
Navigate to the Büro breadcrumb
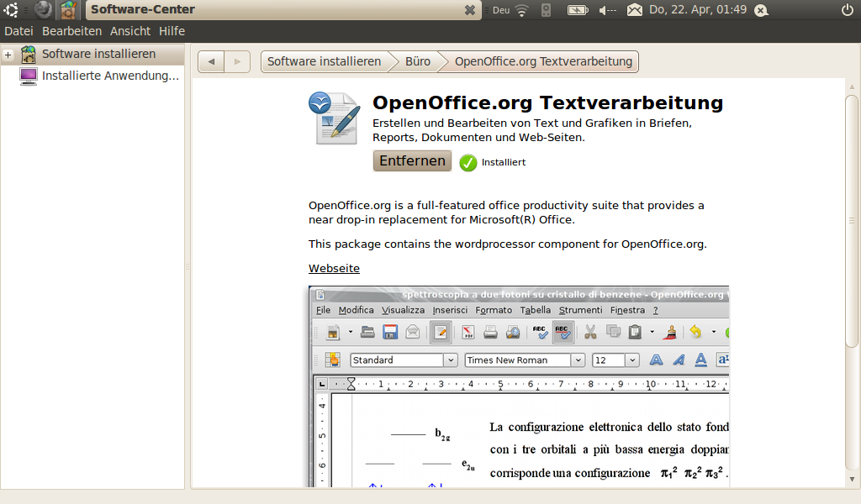(x=417, y=61)
